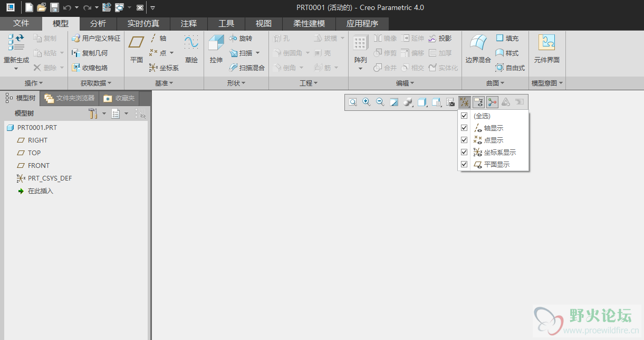Viewport: 644px width, 340px height.
Task: Open model tree settings hammer menu
Action: click(x=93, y=114)
